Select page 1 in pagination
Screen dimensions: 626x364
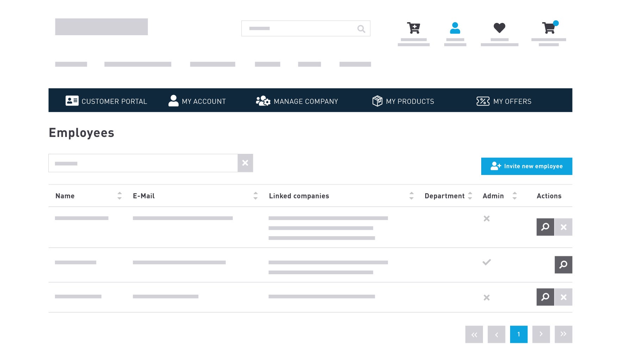coord(519,334)
